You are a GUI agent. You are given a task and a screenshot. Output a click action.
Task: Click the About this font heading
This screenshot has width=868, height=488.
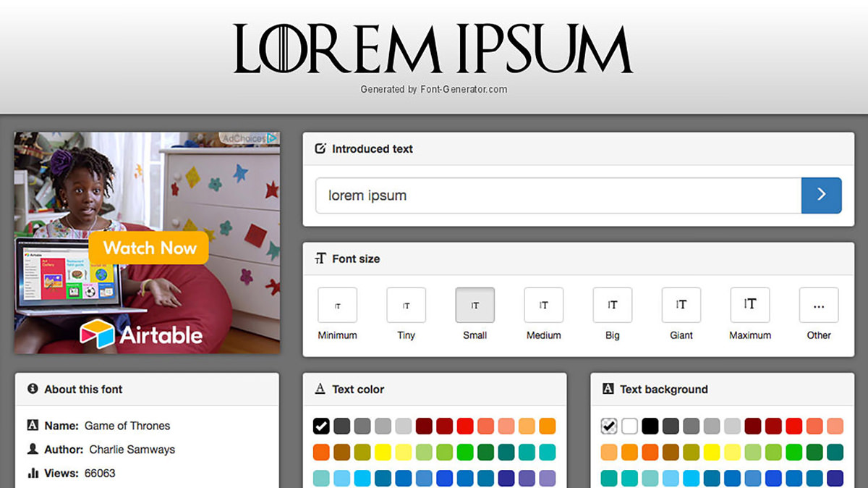click(83, 389)
